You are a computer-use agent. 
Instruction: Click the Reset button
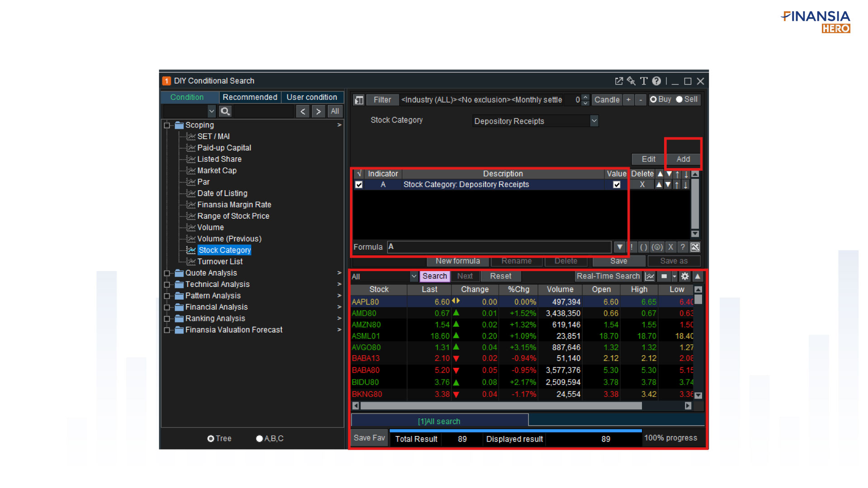click(x=500, y=276)
